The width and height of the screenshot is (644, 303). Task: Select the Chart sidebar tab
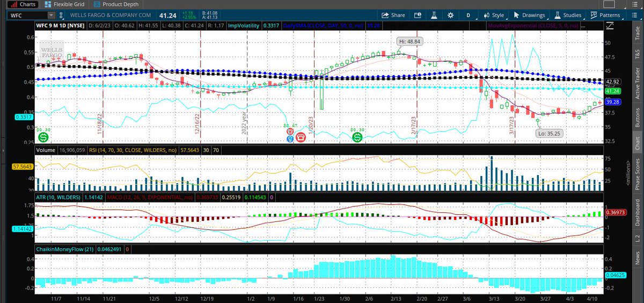(638, 143)
